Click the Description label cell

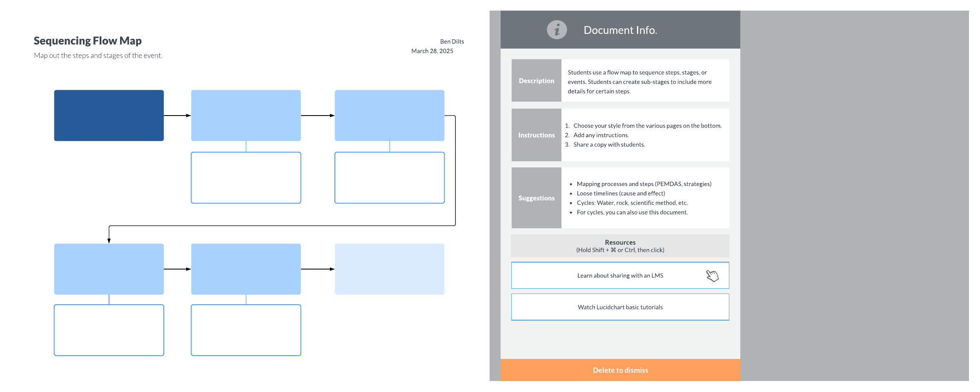point(536,81)
